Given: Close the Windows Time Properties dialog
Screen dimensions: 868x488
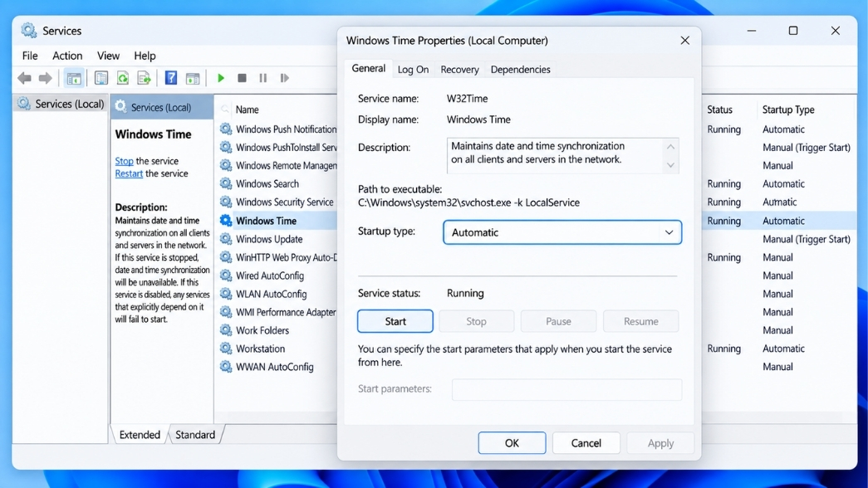Looking at the screenshot, I should tap(684, 41).
